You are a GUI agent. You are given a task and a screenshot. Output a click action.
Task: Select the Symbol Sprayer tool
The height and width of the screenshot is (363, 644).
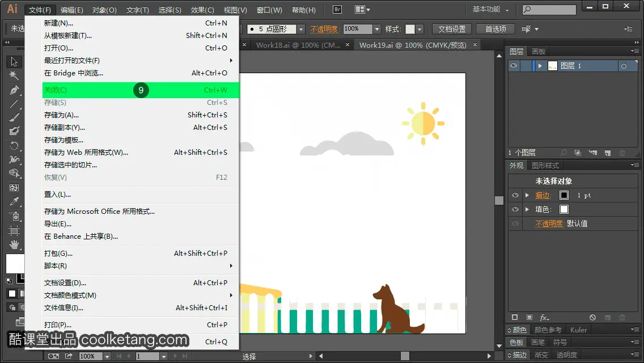tap(14, 216)
